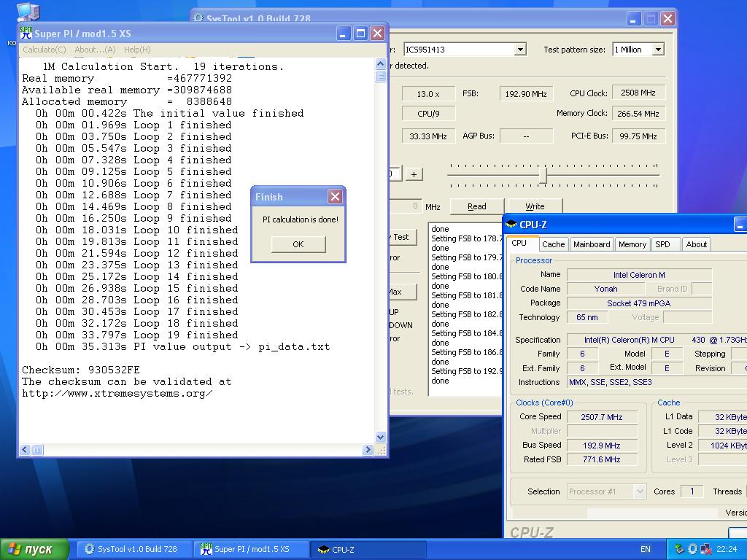Click the Super PI scroll down arrow
The image size is (747, 560).
pos(381,437)
